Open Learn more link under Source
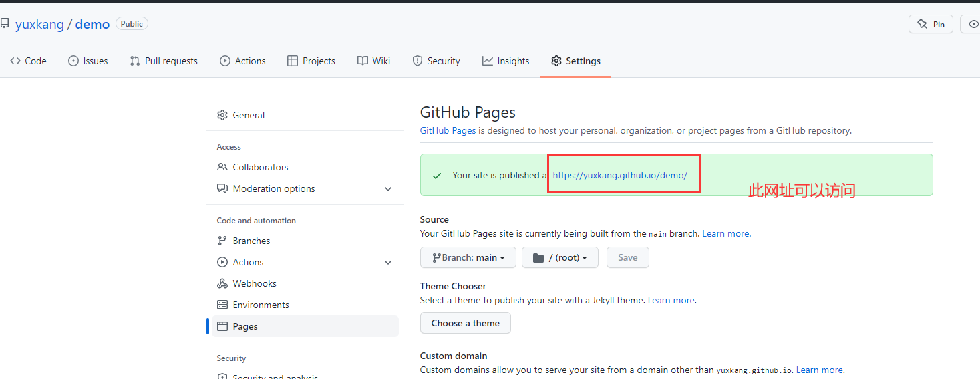Image resolution: width=980 pixels, height=379 pixels. (725, 233)
